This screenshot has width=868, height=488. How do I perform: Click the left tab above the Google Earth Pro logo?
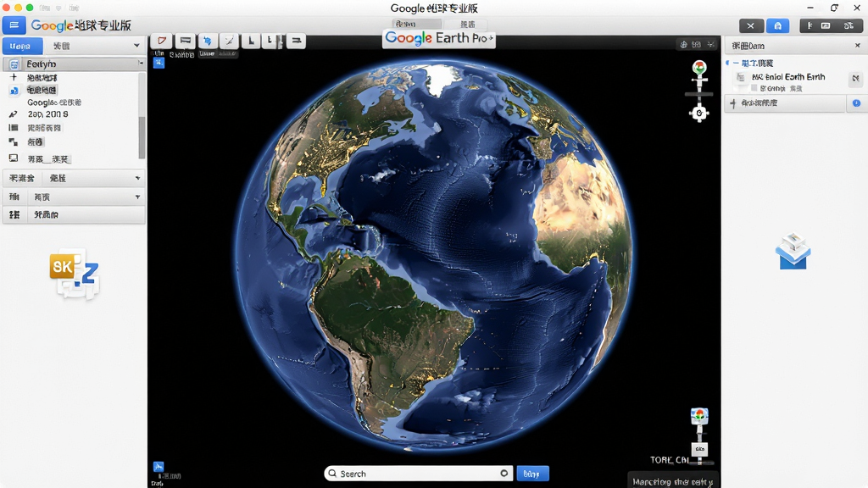417,24
